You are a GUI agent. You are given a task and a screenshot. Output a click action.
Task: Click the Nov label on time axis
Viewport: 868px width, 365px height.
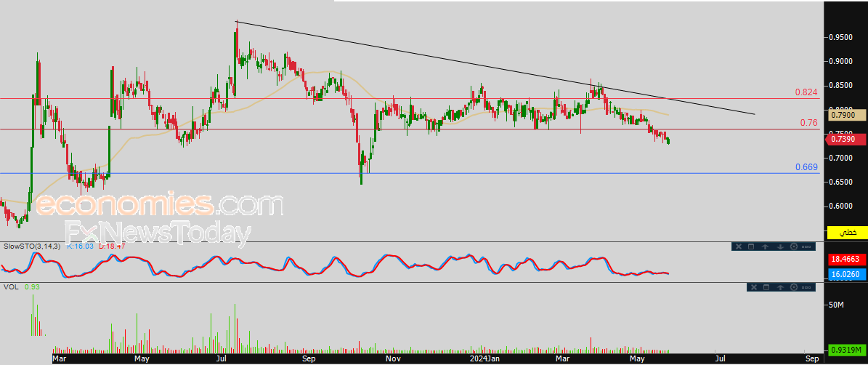(392, 359)
